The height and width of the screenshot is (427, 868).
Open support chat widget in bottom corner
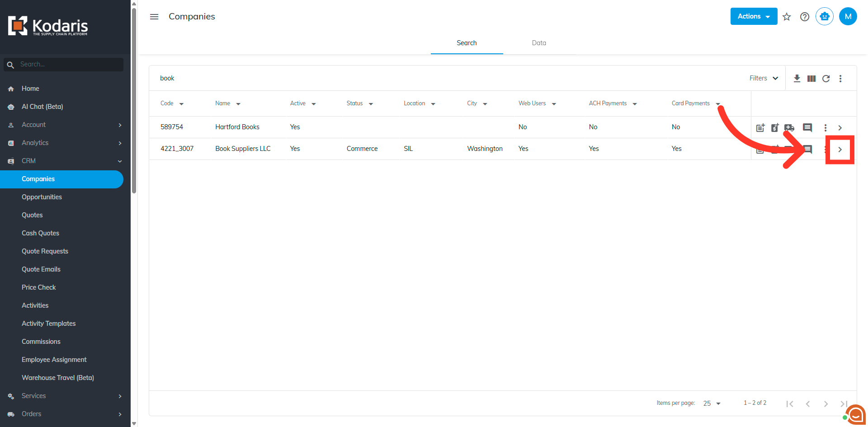point(855,414)
